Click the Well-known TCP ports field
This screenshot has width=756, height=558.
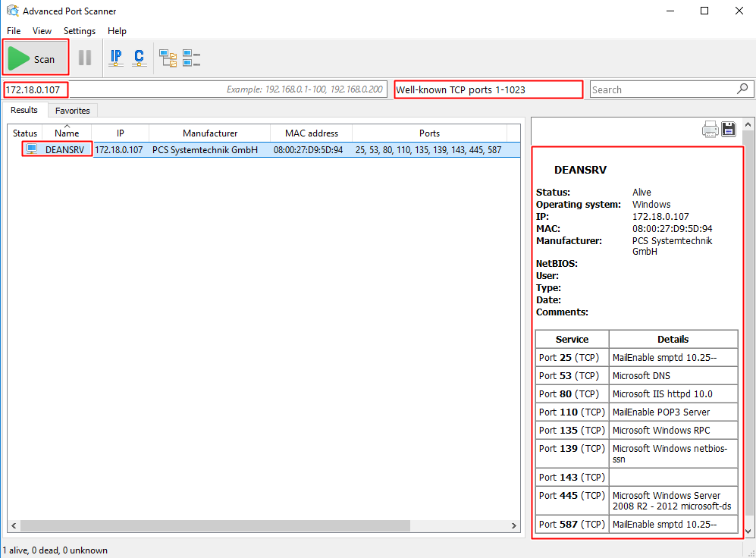click(488, 89)
